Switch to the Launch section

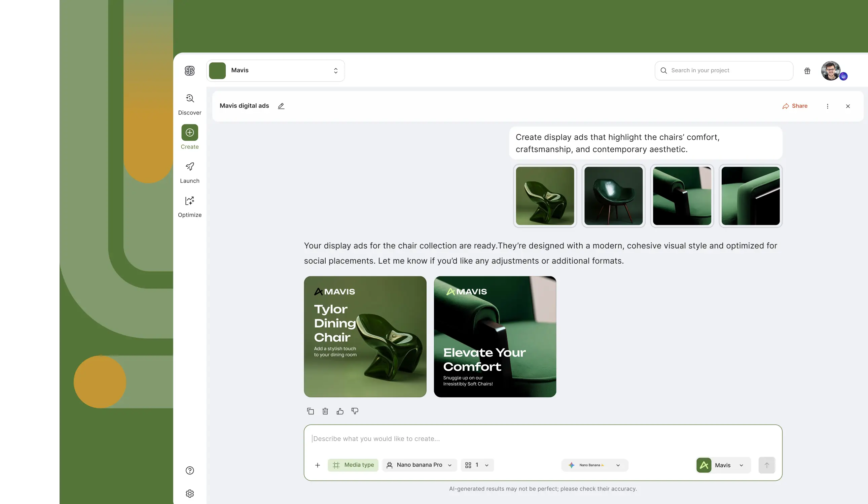coord(190,173)
